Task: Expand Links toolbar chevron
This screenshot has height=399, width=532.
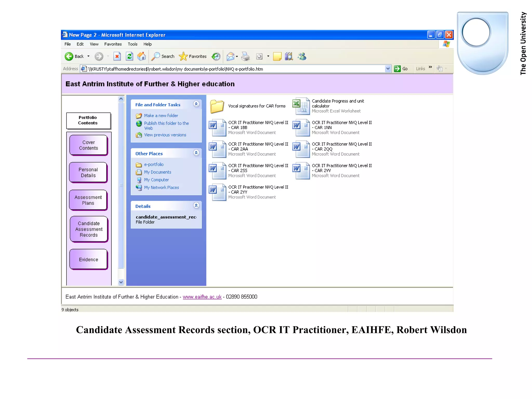Action: coord(430,67)
